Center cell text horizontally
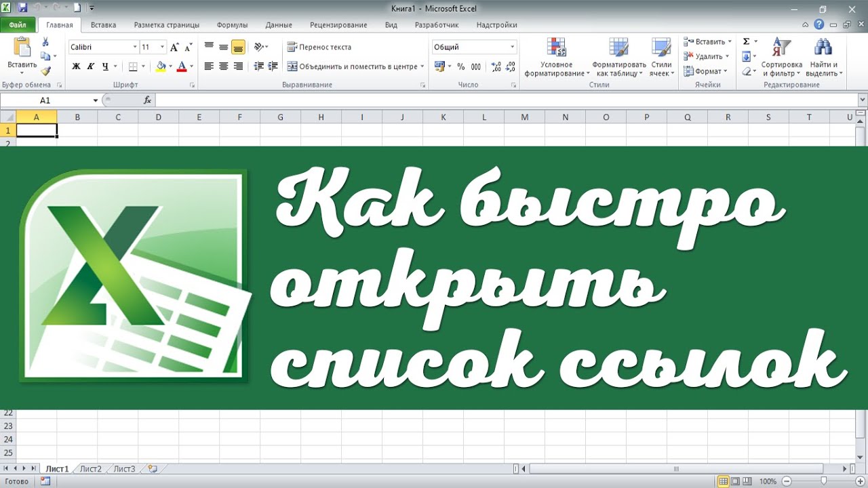The width and height of the screenshot is (868, 488). tap(223, 66)
